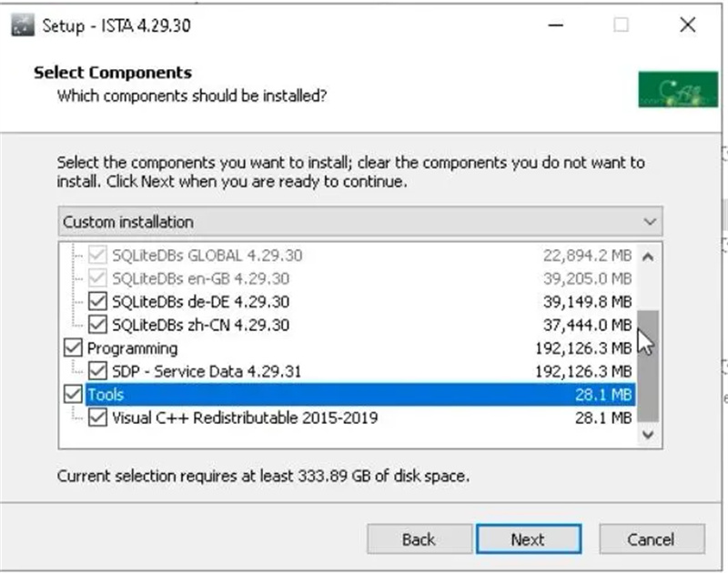Uncheck the Tools component checkbox
Viewport: 728px width, 573px height.
pos(73,395)
